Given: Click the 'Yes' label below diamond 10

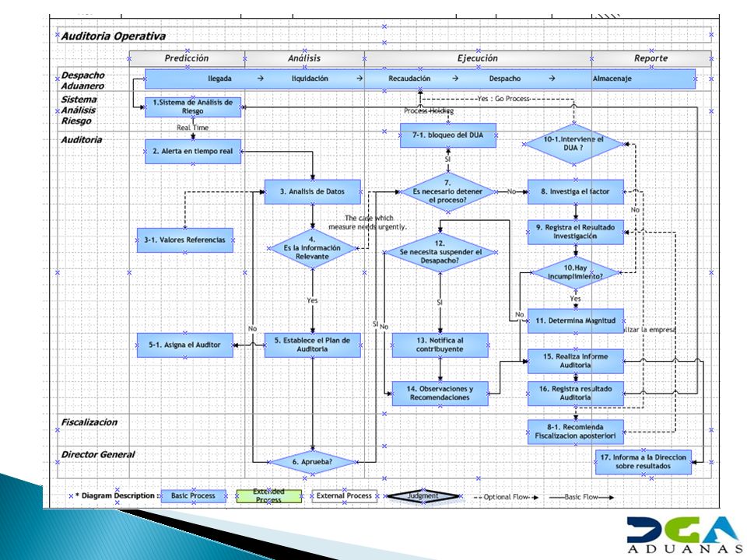Looking at the screenshot, I should coord(576,299).
